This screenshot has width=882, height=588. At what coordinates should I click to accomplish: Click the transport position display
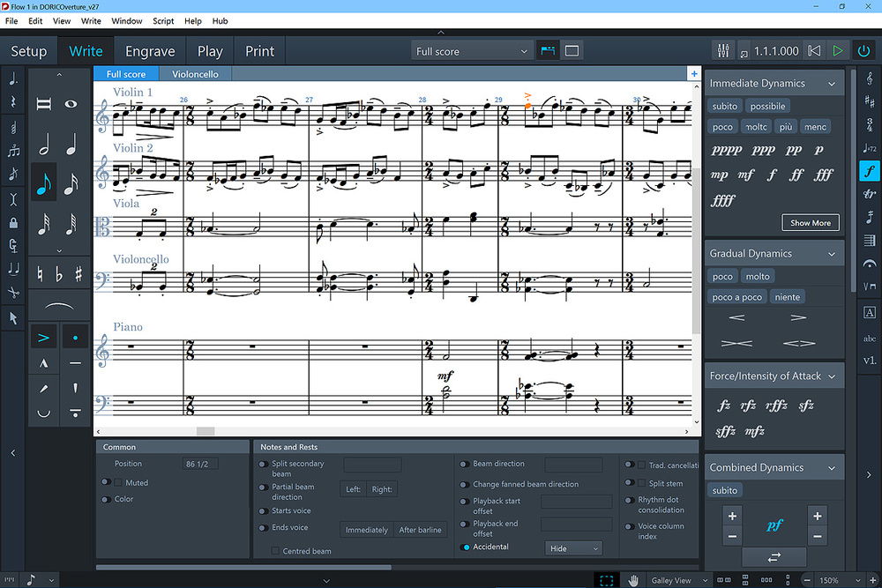click(775, 51)
